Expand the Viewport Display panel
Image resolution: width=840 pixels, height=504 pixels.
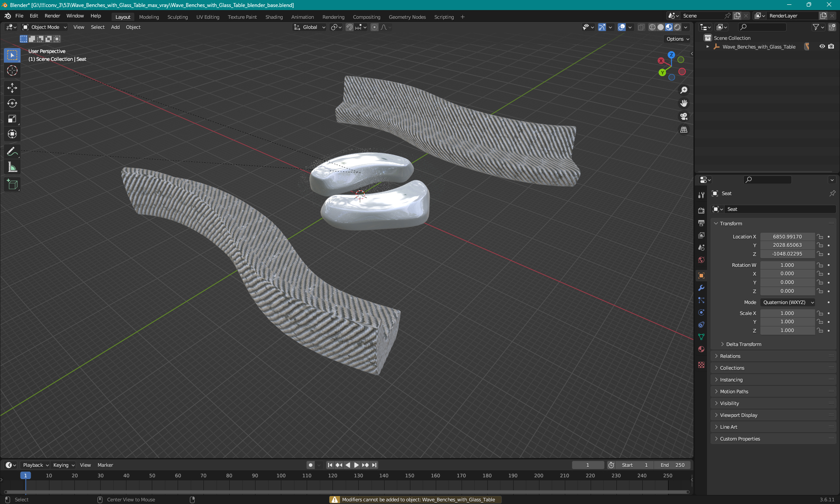coord(738,415)
